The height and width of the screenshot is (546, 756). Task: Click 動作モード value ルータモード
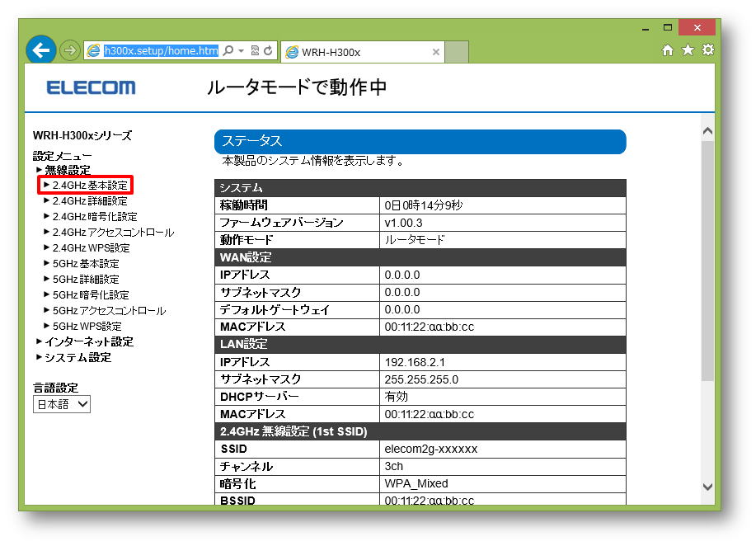click(414, 240)
